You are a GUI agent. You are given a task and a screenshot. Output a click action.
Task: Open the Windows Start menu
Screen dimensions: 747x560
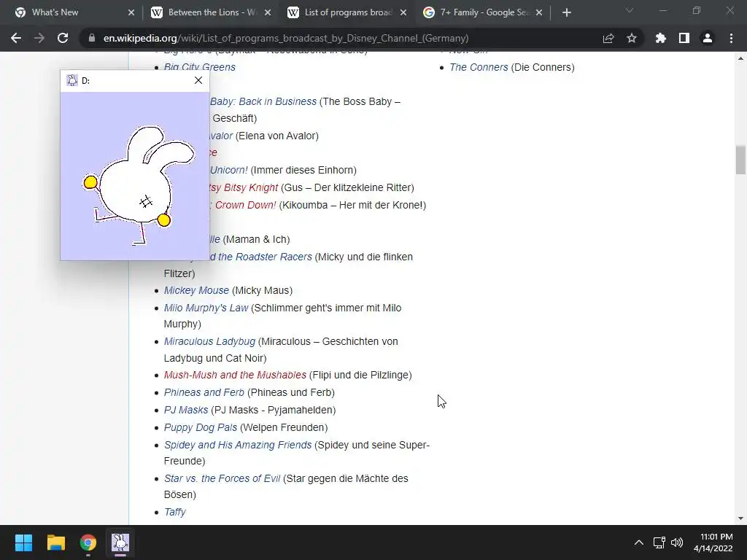(23, 542)
